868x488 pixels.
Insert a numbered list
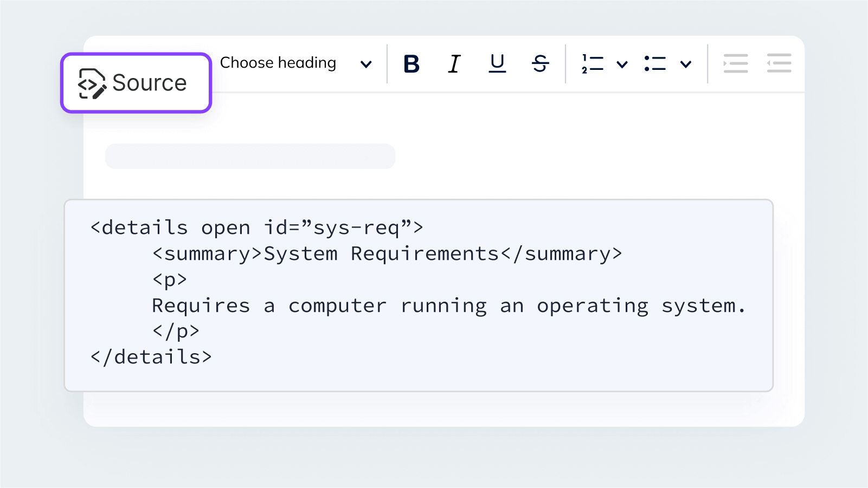click(592, 64)
